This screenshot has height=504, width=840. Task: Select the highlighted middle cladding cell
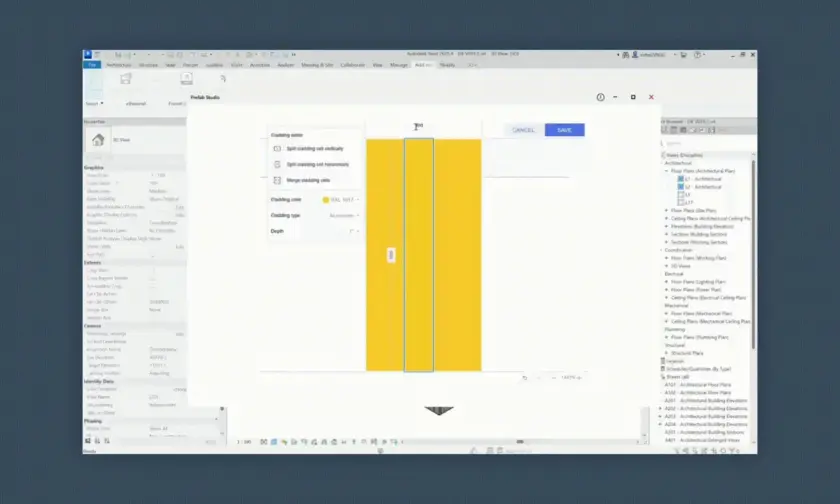coord(418,255)
